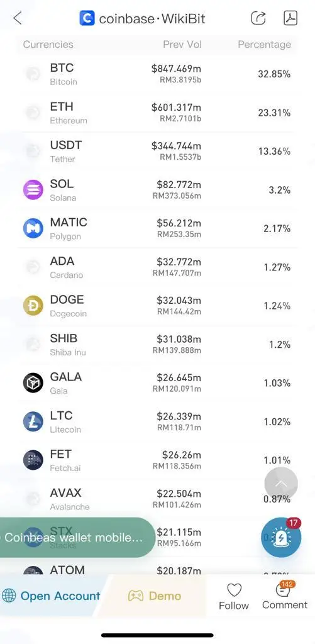
Task: Tap the Solana purple coin icon
Action: coord(33,190)
